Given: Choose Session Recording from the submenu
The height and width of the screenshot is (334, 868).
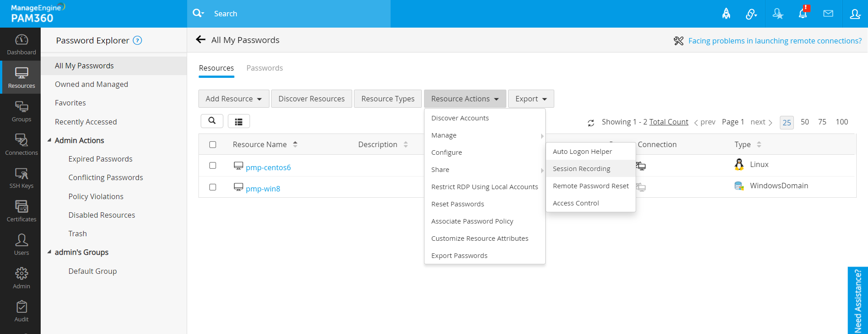Looking at the screenshot, I should coord(581,169).
